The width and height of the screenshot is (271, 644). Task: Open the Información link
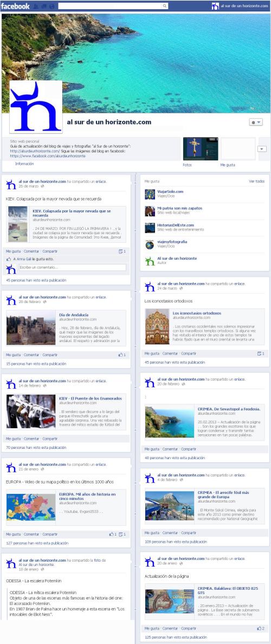coord(24,164)
